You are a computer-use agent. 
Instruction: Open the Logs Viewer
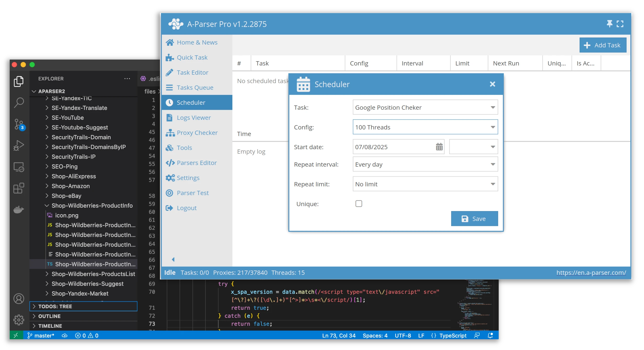[x=194, y=118]
